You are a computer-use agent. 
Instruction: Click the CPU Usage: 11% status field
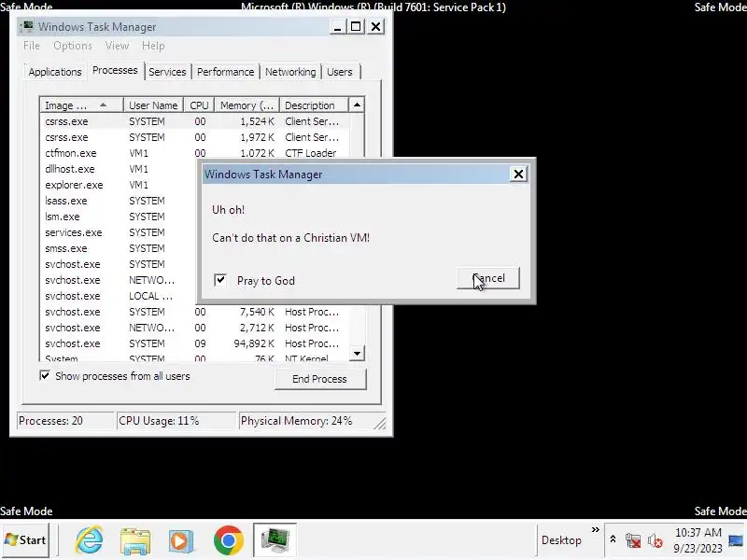pyautogui.click(x=176, y=421)
